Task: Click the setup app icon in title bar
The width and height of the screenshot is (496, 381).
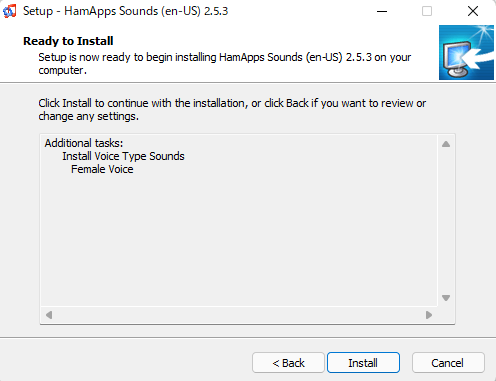Action: tap(9, 11)
